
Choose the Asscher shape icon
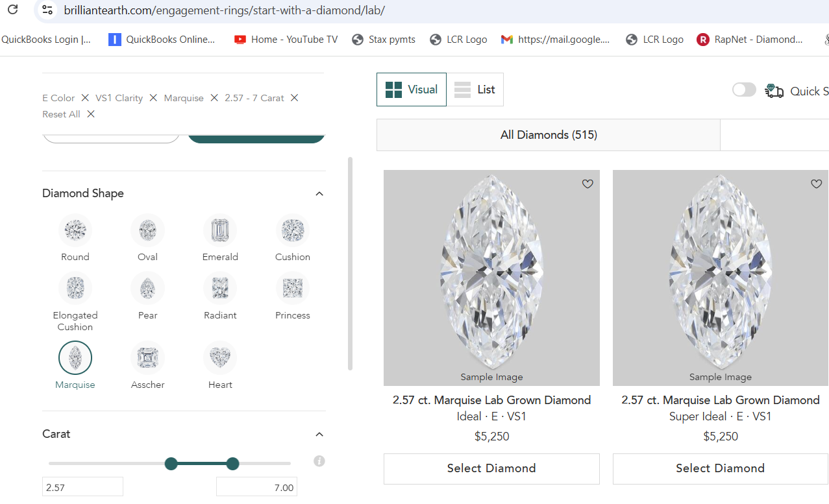click(x=147, y=358)
